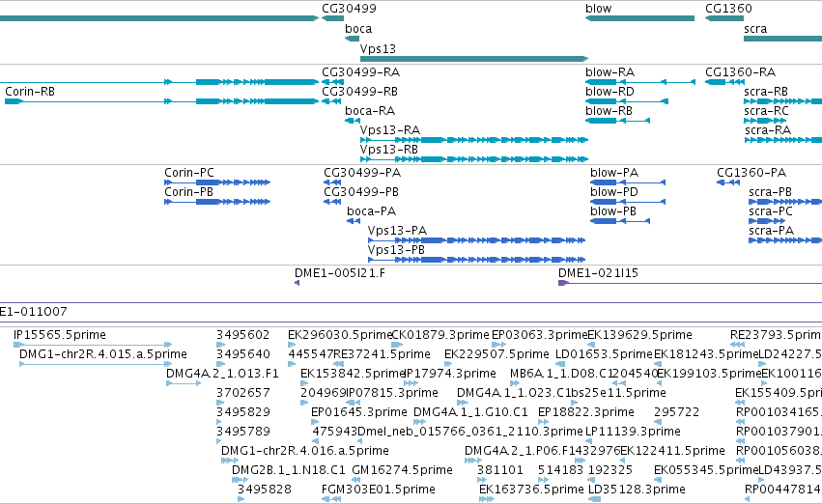
Task: Click EST EK229507.5prime label
Action: coord(497,354)
